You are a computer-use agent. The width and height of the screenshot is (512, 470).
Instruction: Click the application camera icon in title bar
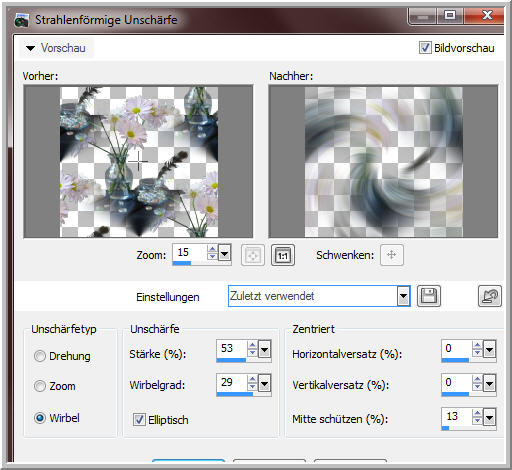[22, 20]
